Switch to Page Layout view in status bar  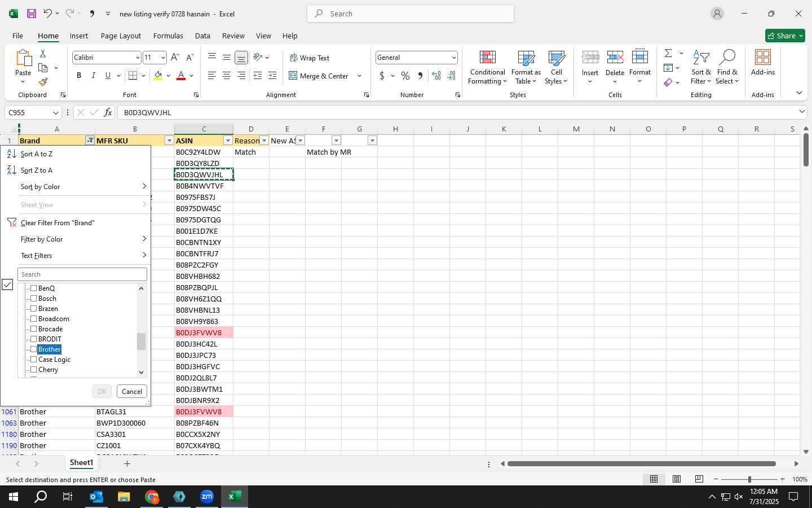[x=677, y=479]
